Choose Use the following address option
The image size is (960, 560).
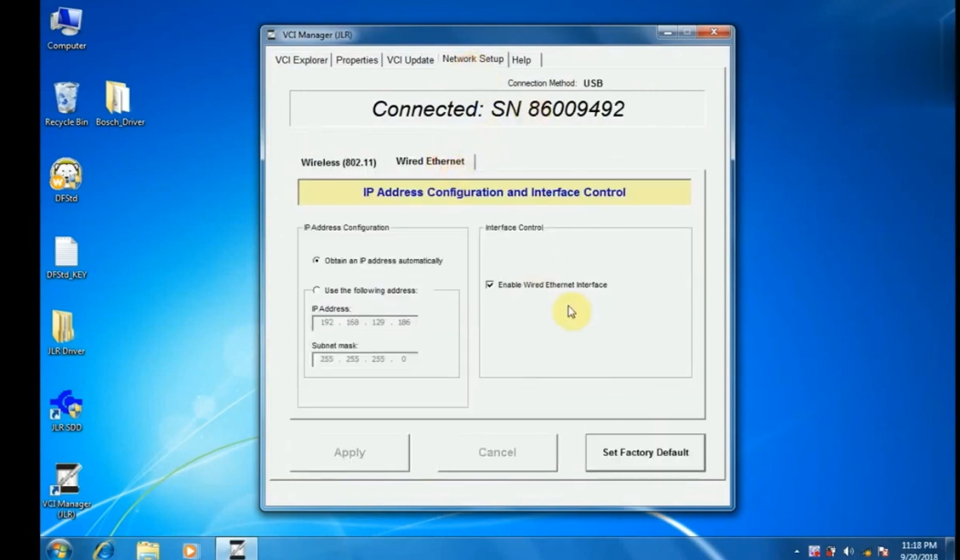click(366, 290)
